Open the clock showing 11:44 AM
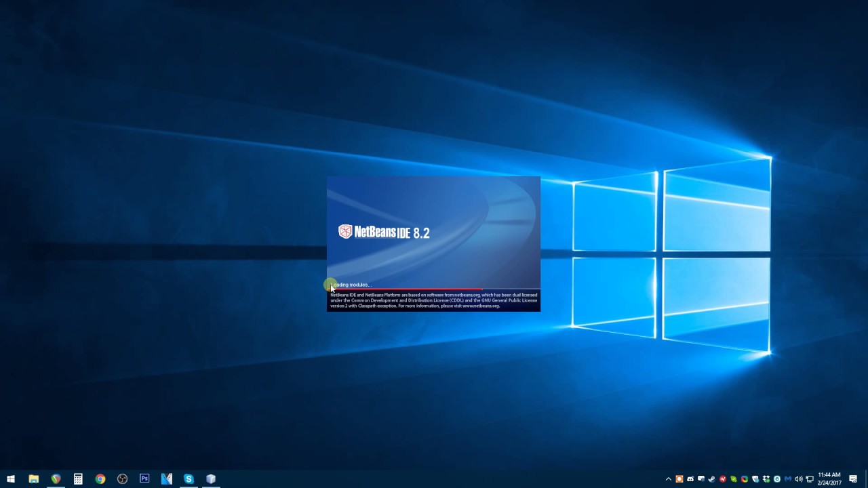 (x=829, y=479)
